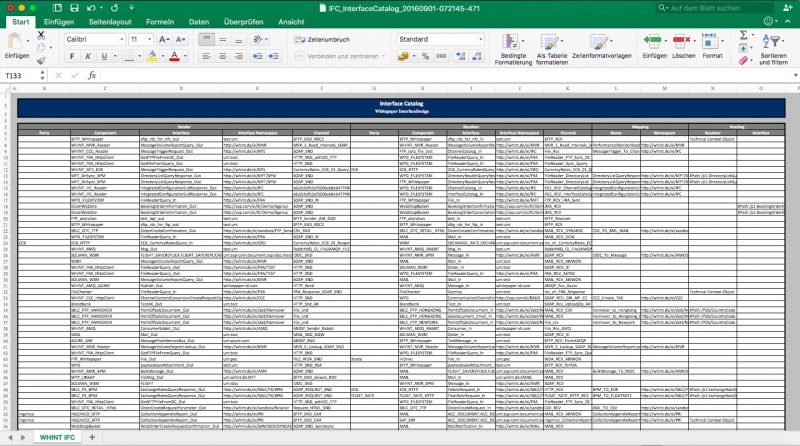Collapse the ribbon with the chevron
This screenshot has width=800, height=446.
click(x=788, y=21)
